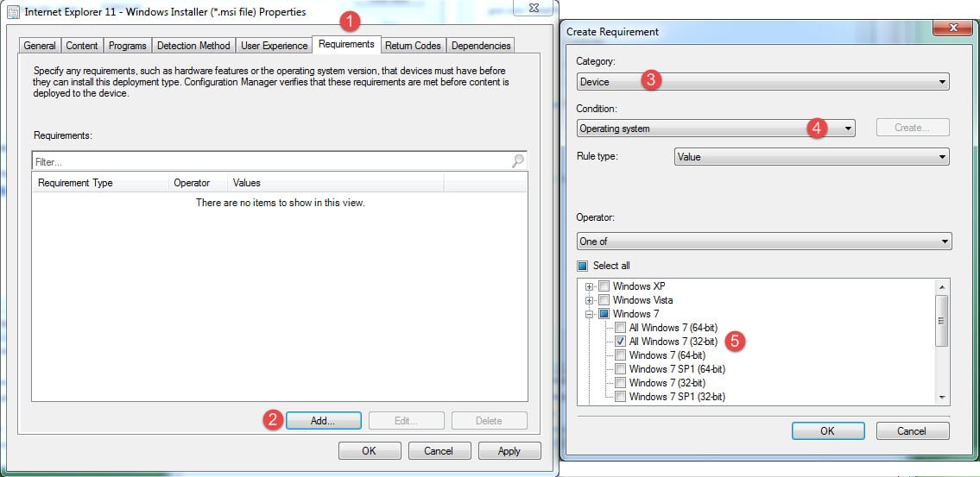The height and width of the screenshot is (477, 980).
Task: Close the Create Requirement window
Action: click(x=952, y=28)
